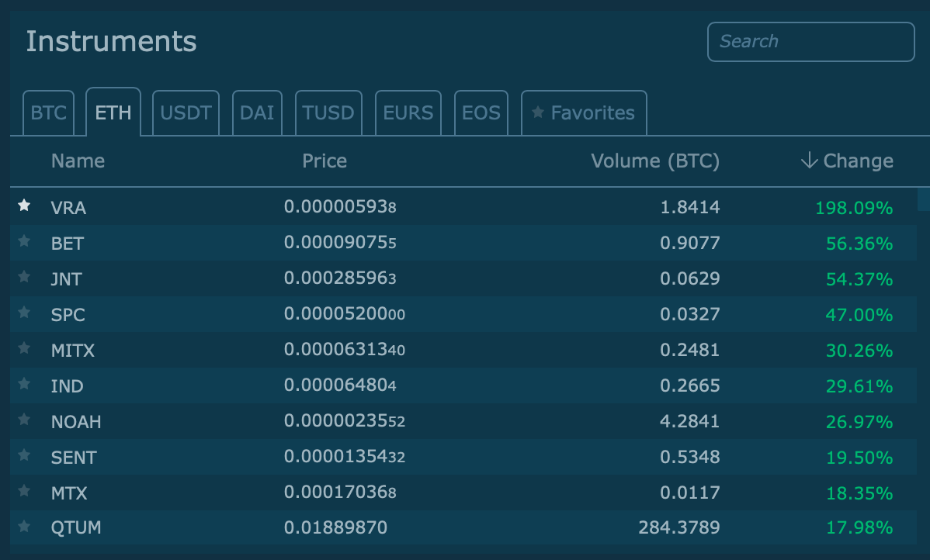
Task: Toggle the NOAH favorite star
Action: pos(24,420)
